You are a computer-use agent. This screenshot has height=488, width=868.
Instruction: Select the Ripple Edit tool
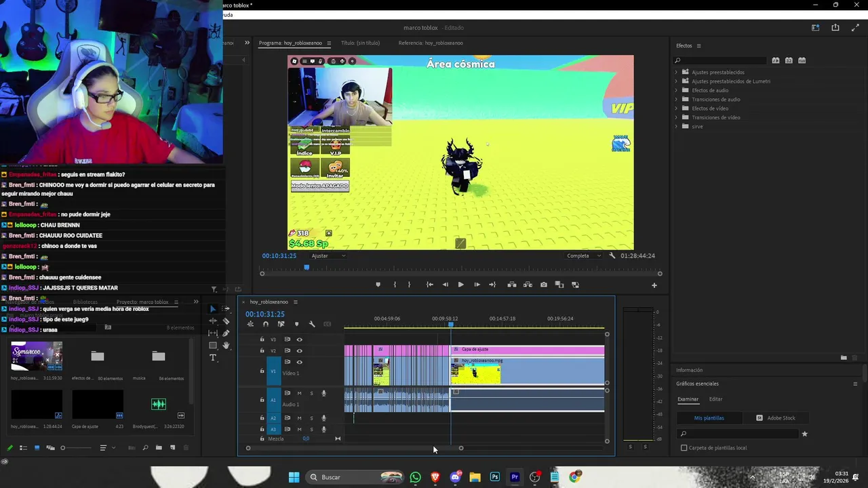[x=213, y=321]
